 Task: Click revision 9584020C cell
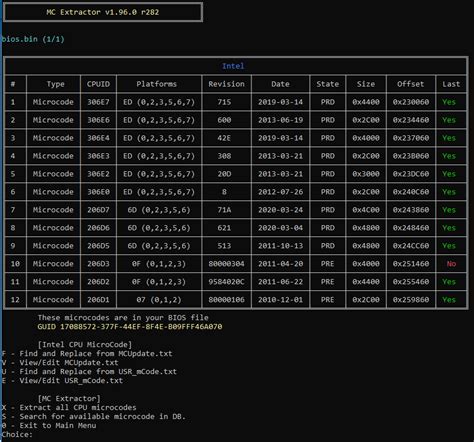click(x=226, y=282)
